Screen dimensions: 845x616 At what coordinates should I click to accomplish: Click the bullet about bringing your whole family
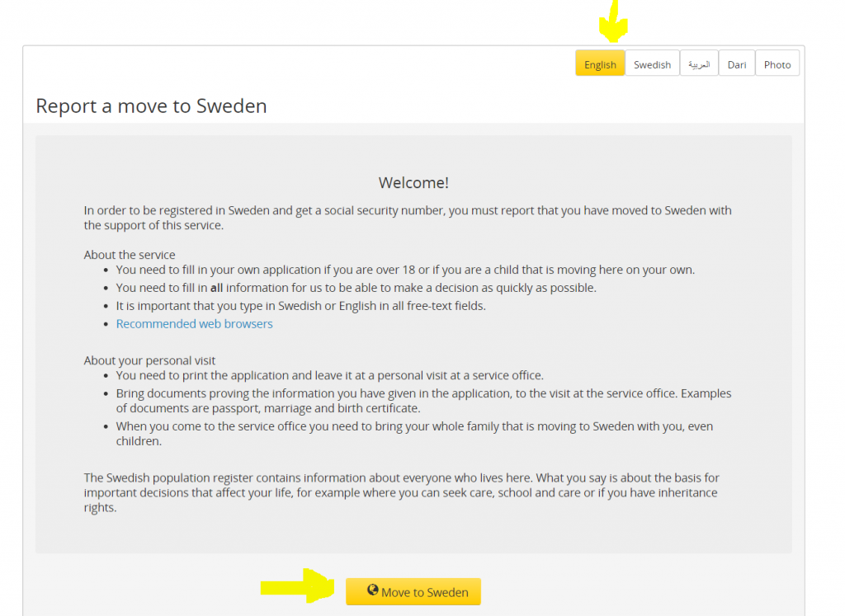click(x=414, y=434)
